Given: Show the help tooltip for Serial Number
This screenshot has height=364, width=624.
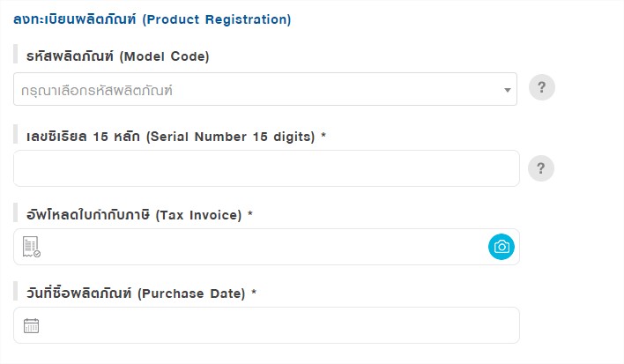Looking at the screenshot, I should pos(541,168).
